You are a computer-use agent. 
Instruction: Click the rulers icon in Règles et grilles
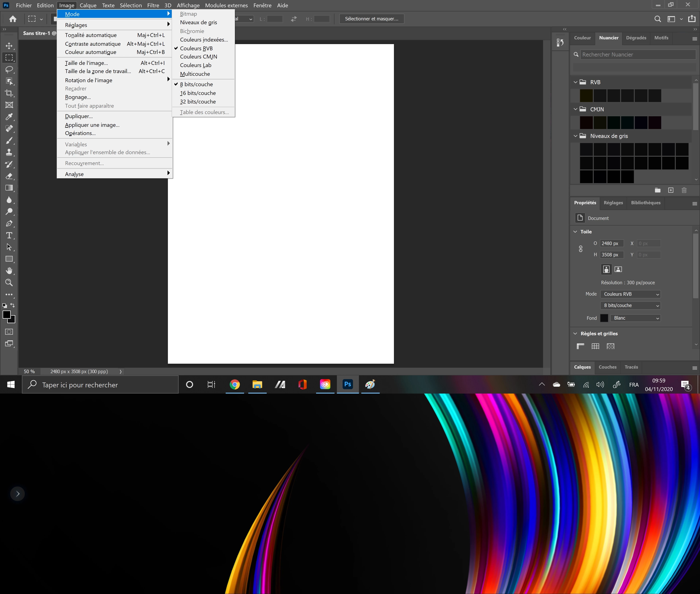580,346
